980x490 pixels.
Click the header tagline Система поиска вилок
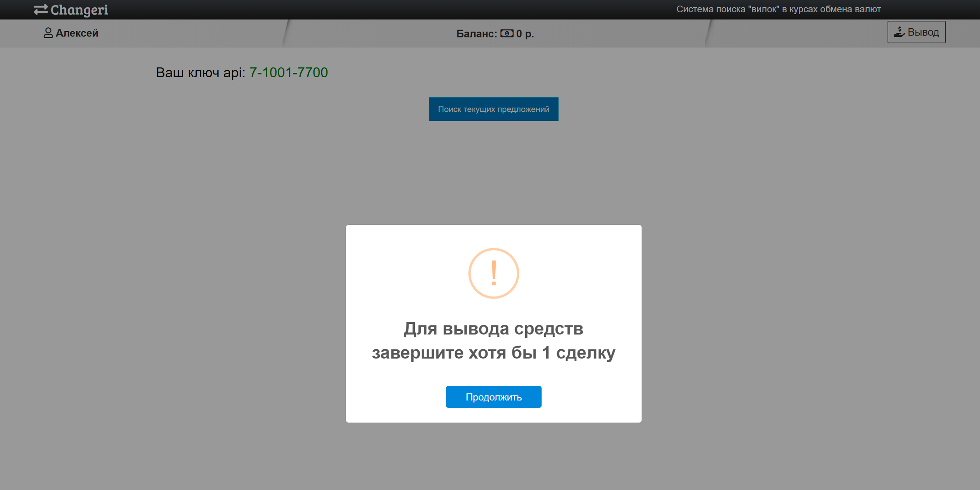[778, 9]
